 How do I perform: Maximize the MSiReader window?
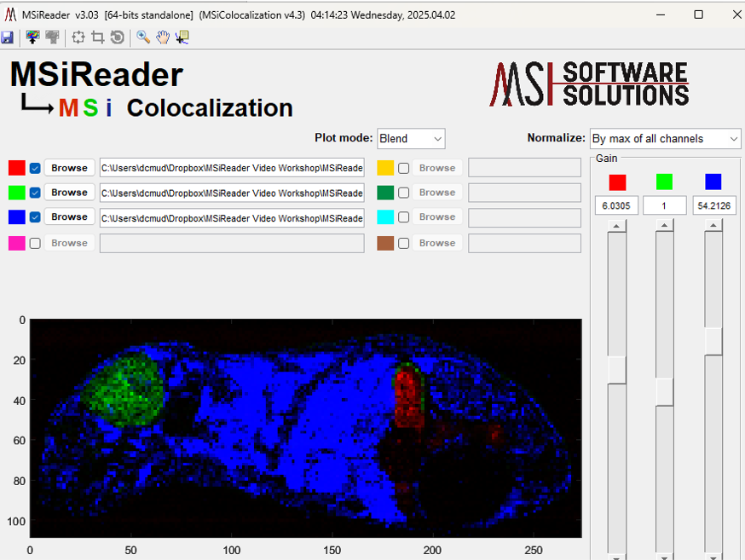[x=698, y=14]
